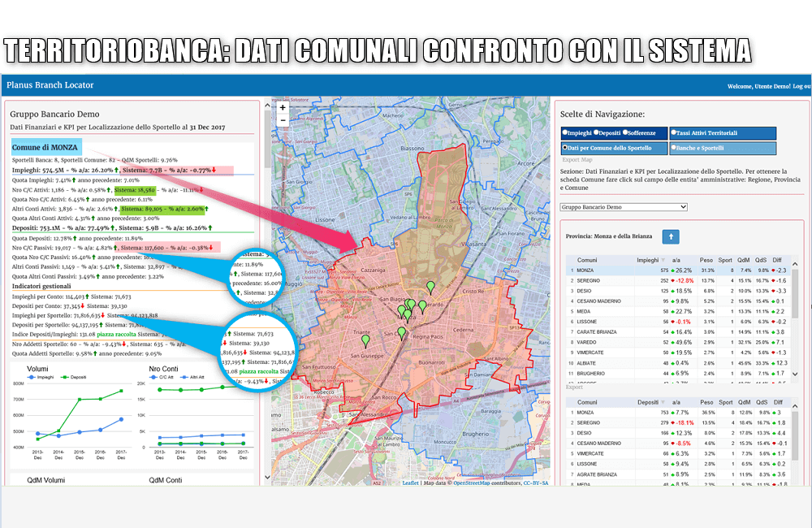Select CARATE BRIANZA row

pyautogui.click(x=677, y=332)
